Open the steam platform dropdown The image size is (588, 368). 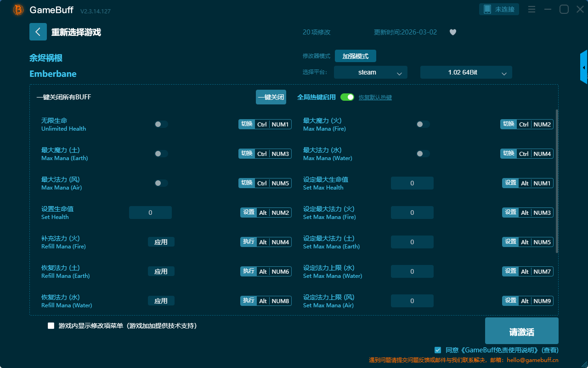click(370, 72)
